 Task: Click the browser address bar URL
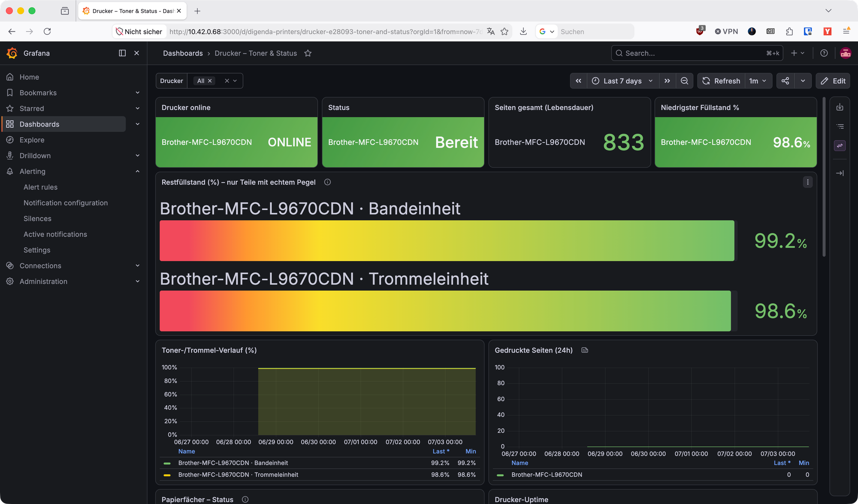[326, 32]
